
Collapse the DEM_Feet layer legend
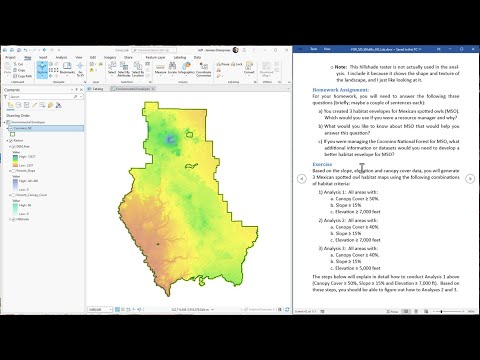(10, 147)
